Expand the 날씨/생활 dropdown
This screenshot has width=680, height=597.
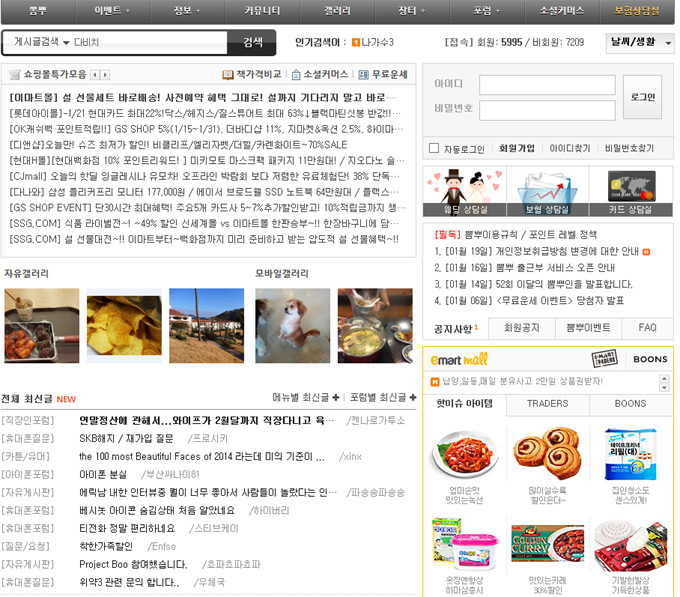click(640, 42)
